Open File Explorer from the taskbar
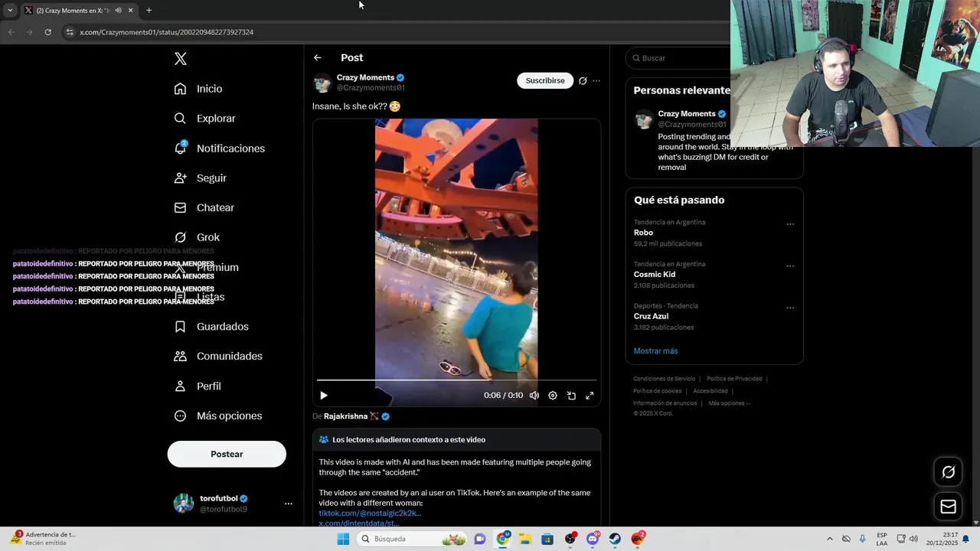Screen dimensions: 980x551 (524, 539)
